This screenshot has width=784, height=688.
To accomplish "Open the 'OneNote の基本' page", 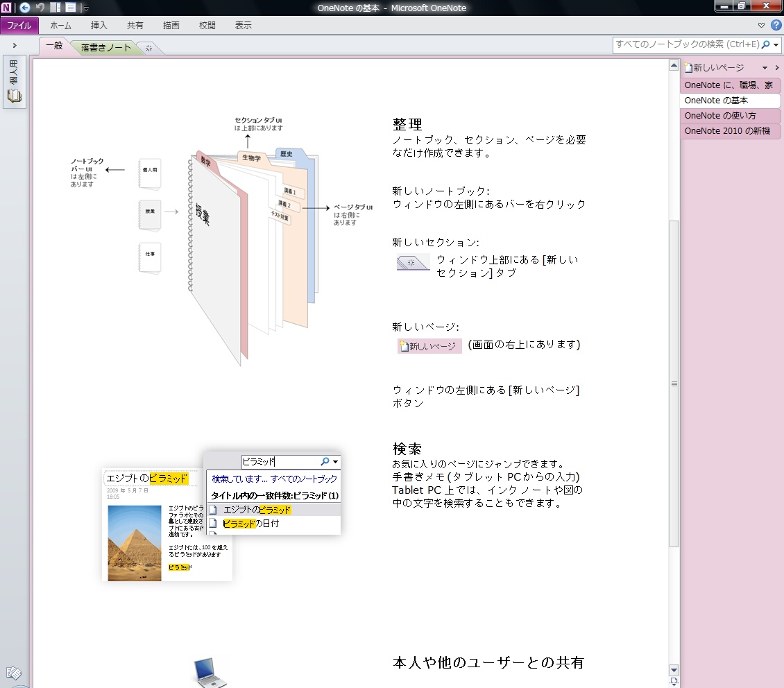I will pos(729,101).
